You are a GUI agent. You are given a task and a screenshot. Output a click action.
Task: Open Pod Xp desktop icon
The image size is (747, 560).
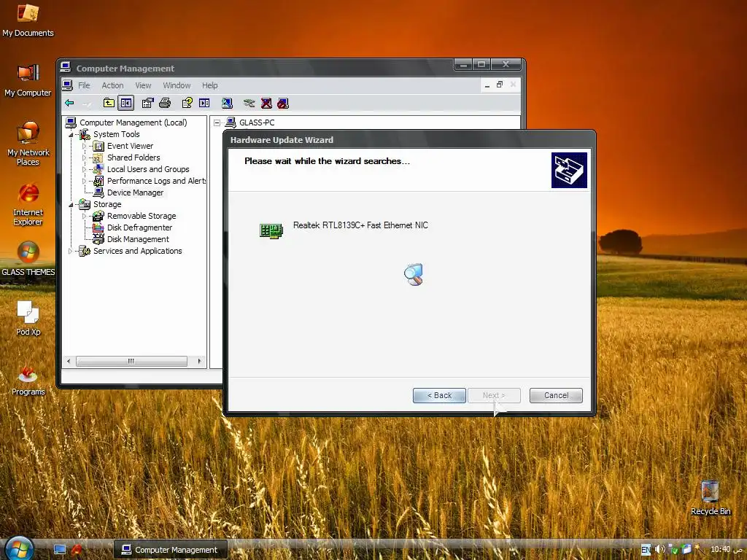[28, 318]
